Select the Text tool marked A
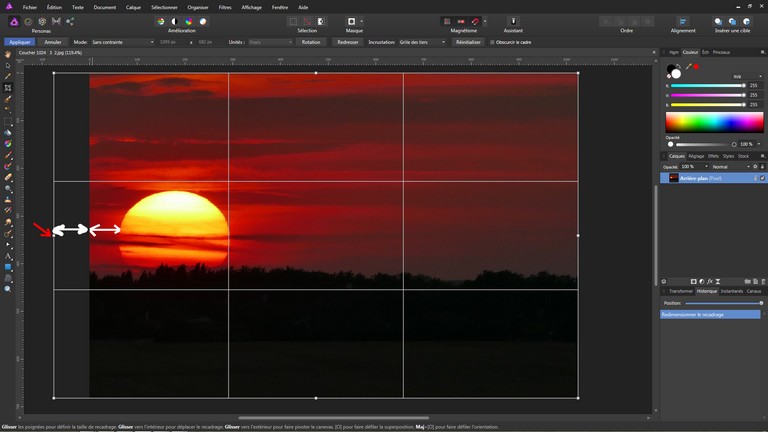Viewport: 768px width, 432px height. coord(8,256)
